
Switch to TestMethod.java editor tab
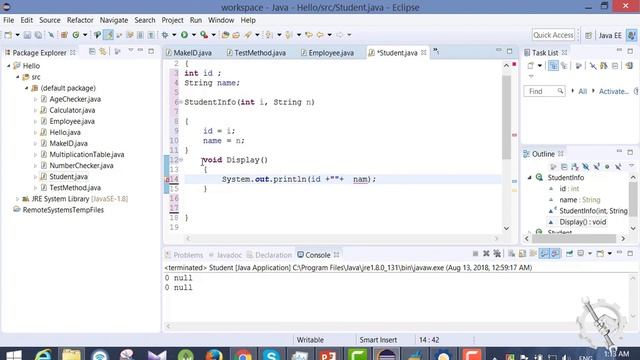pos(256,53)
